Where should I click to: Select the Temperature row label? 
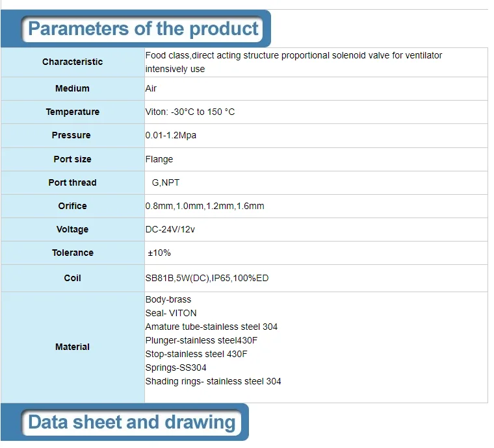(72, 112)
